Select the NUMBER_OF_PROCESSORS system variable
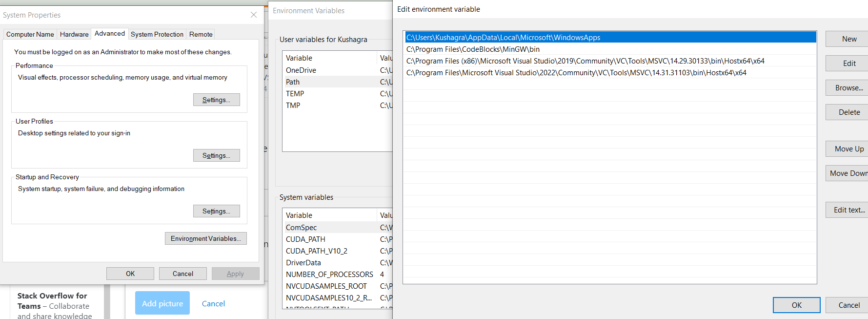This screenshot has height=319, width=868. click(x=338, y=275)
